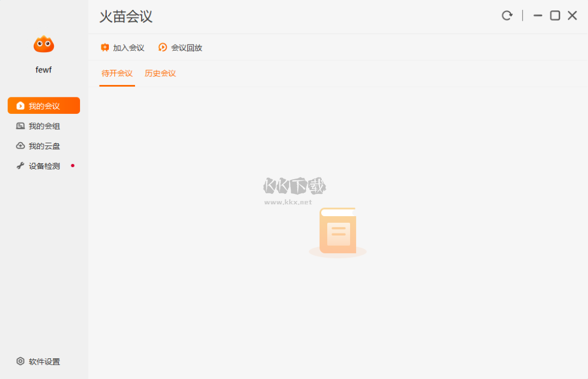Click the 加入会议 join meeting icon
Screen dimensions: 588x379
(105, 47)
